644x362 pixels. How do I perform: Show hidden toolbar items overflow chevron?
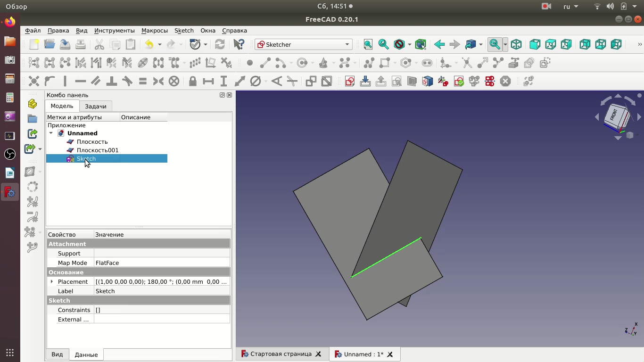coord(639,44)
